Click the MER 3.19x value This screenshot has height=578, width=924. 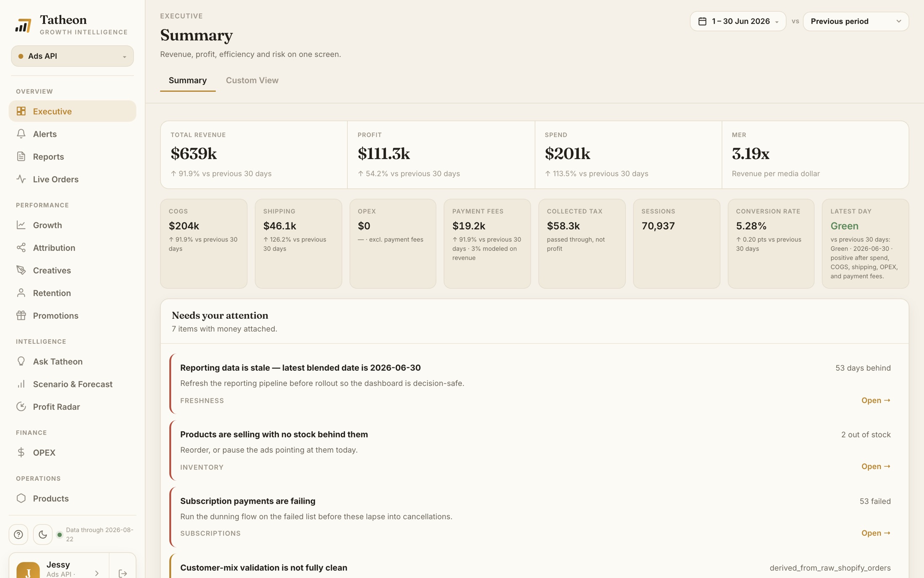click(x=751, y=154)
